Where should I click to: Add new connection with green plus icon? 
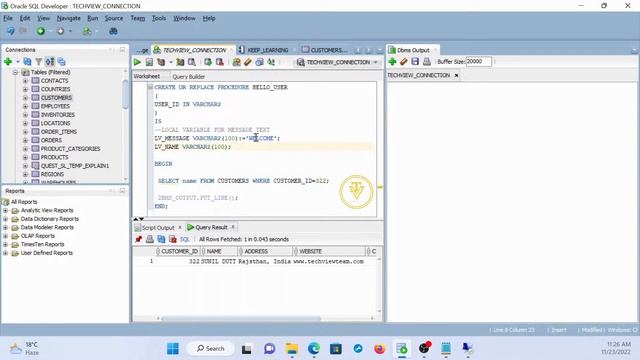click(x=8, y=62)
